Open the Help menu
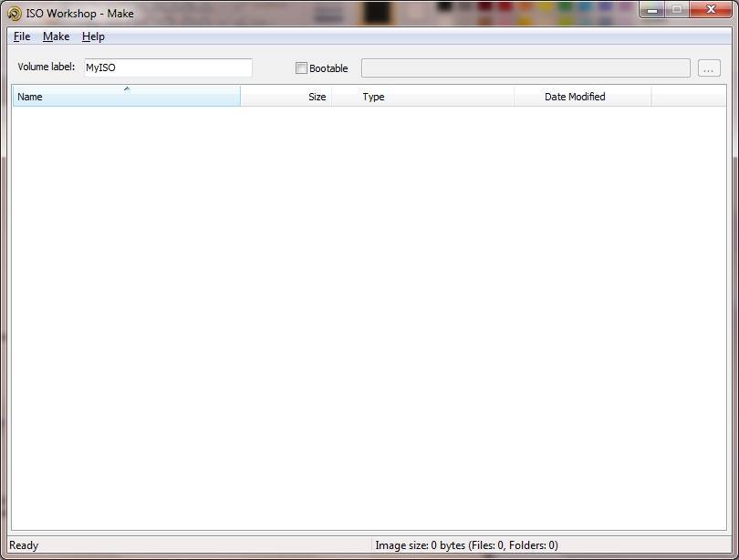 click(91, 36)
